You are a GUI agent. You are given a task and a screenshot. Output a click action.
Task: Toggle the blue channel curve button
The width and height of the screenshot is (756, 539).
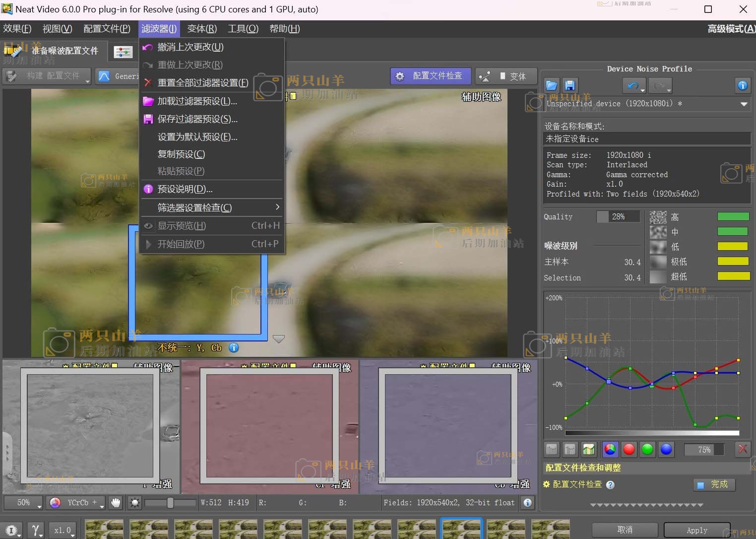tap(666, 449)
